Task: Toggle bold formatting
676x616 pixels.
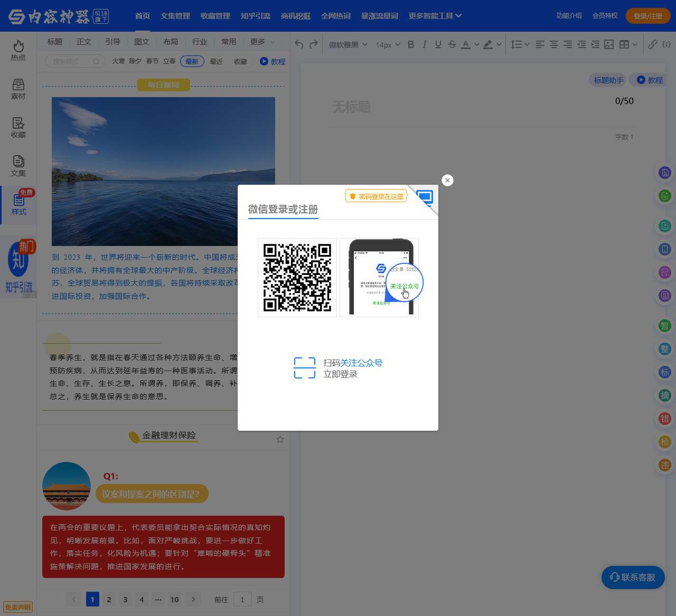Action: coord(411,45)
